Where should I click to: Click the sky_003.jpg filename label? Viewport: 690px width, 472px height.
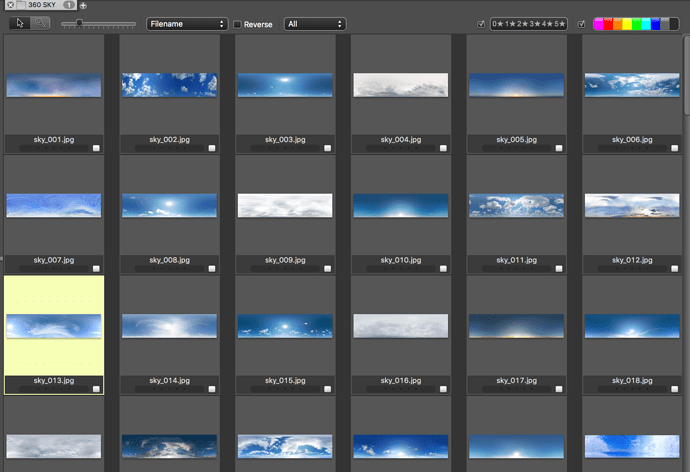(285, 139)
